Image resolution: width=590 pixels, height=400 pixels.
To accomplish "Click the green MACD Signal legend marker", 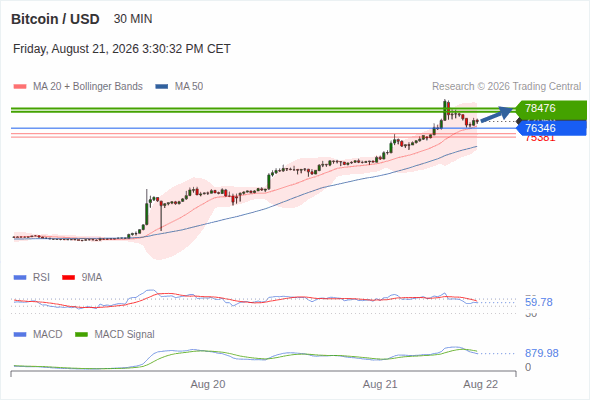I will (82, 334).
